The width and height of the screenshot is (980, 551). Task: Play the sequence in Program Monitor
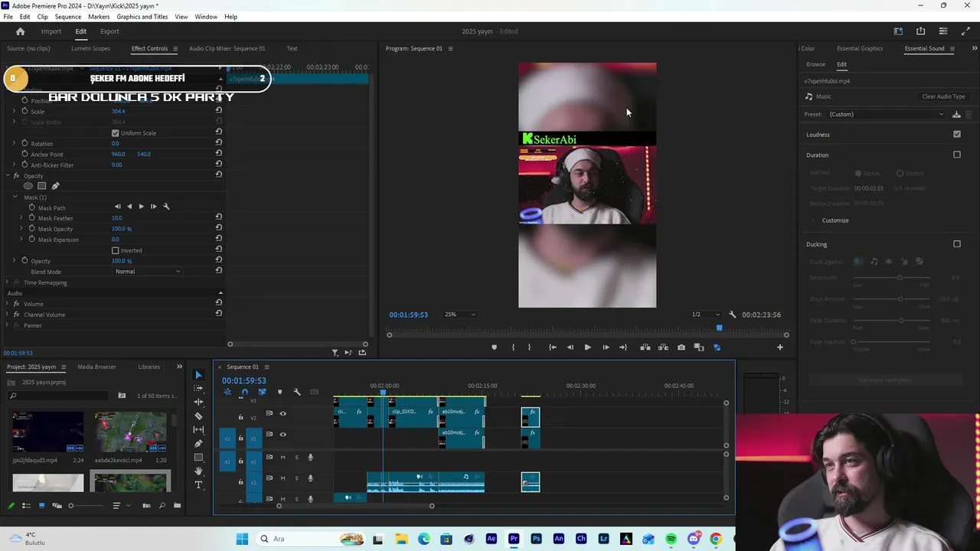point(587,347)
